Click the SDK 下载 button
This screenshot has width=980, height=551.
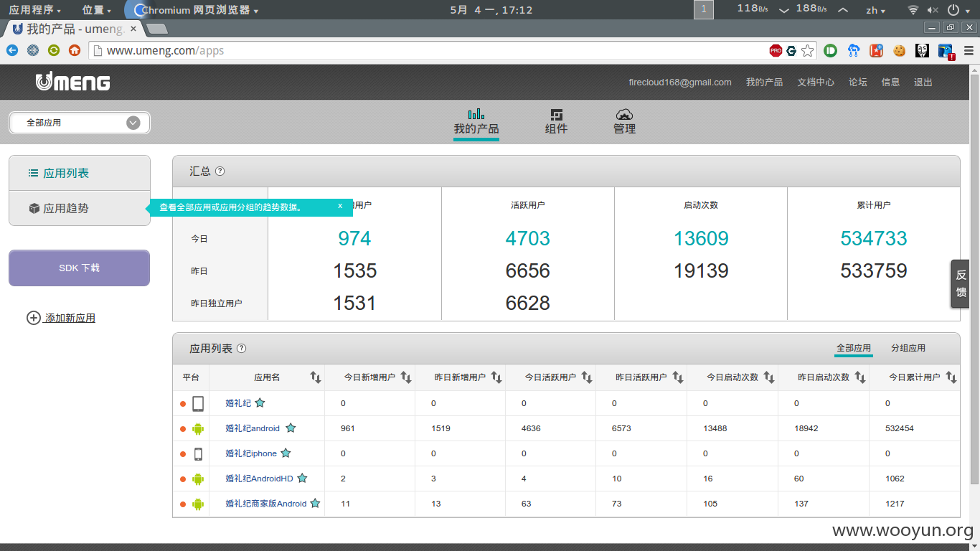(80, 268)
